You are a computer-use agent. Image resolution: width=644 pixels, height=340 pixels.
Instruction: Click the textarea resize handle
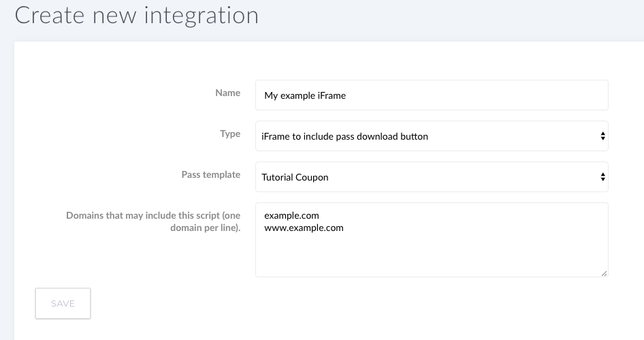pyautogui.click(x=604, y=273)
